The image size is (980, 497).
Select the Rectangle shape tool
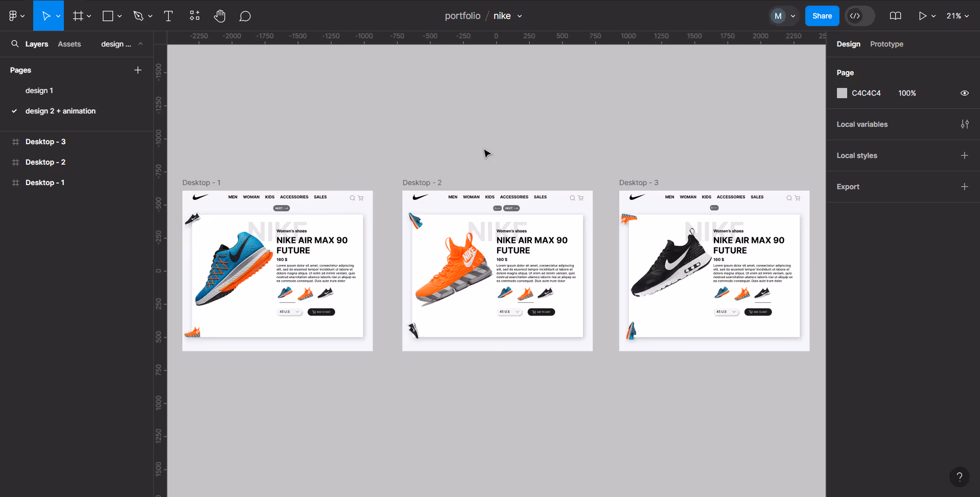tap(108, 16)
